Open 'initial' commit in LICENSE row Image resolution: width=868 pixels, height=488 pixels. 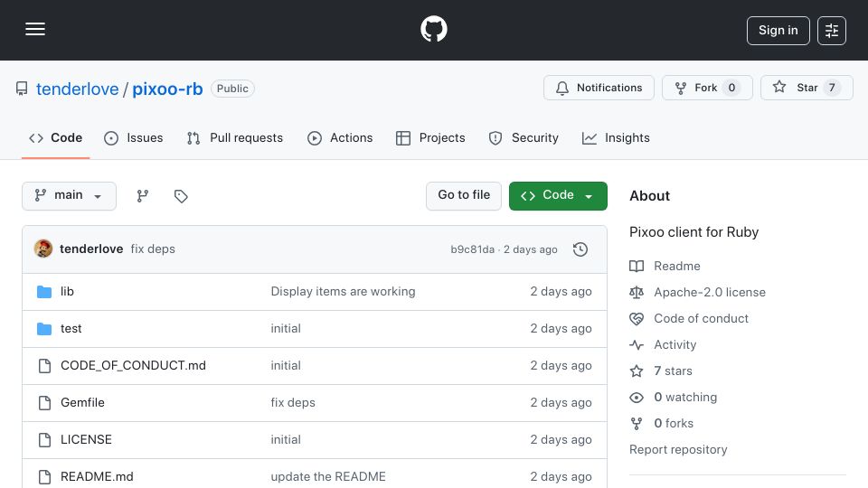tap(286, 440)
